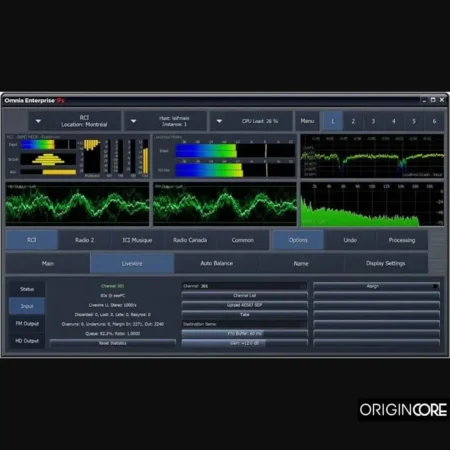Click the 'Channel 301' status text

[113, 286]
